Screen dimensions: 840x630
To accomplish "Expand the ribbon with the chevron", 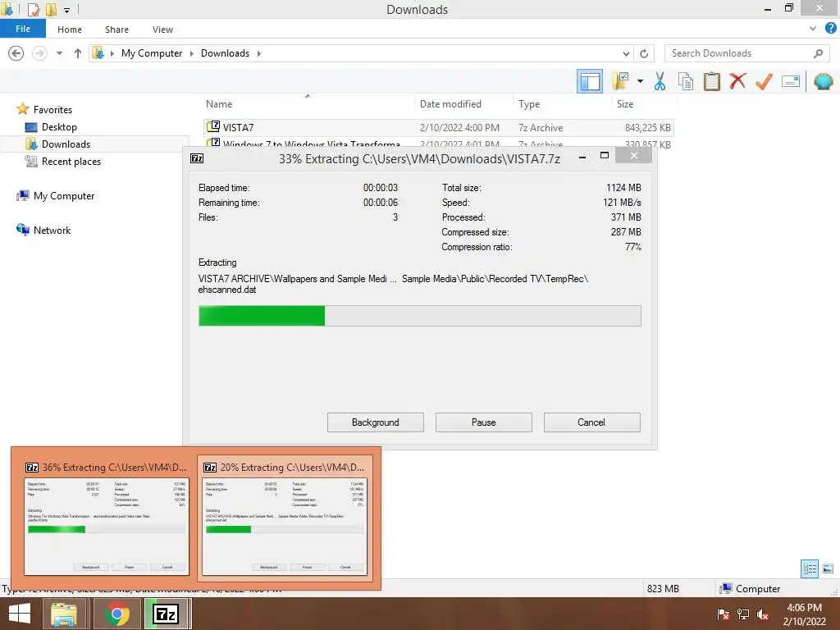I will (x=813, y=29).
